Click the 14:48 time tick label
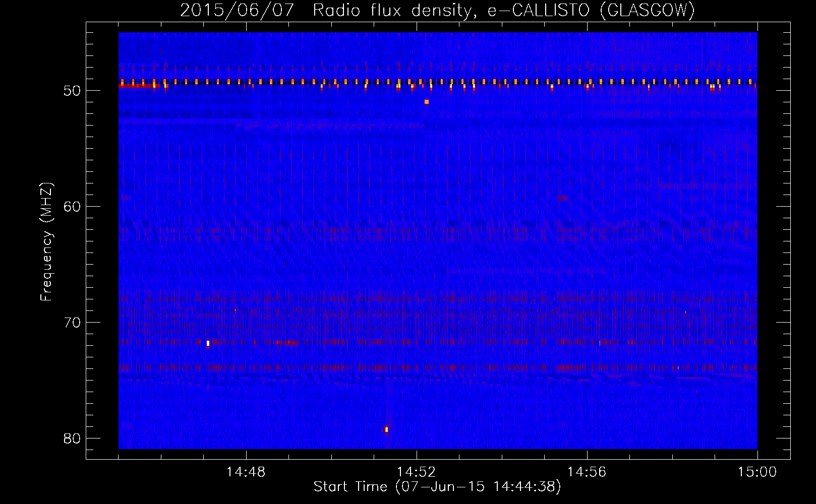 [x=246, y=472]
